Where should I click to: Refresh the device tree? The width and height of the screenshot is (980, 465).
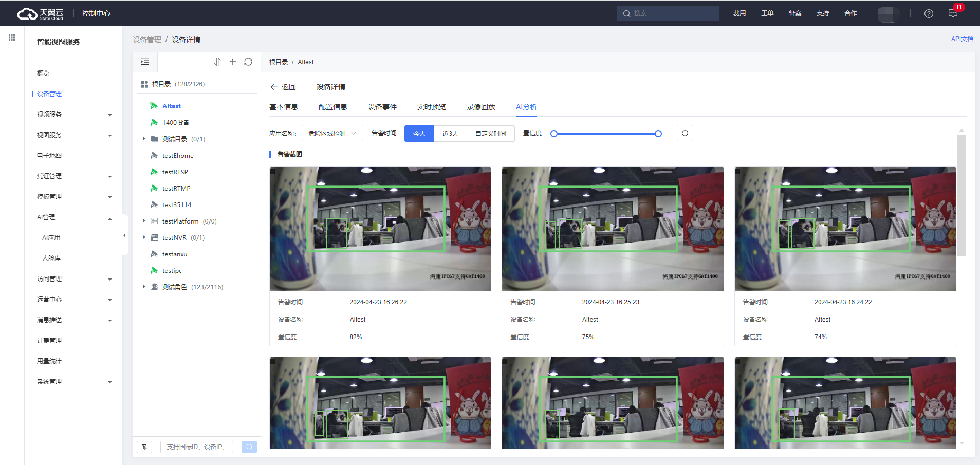coord(248,62)
